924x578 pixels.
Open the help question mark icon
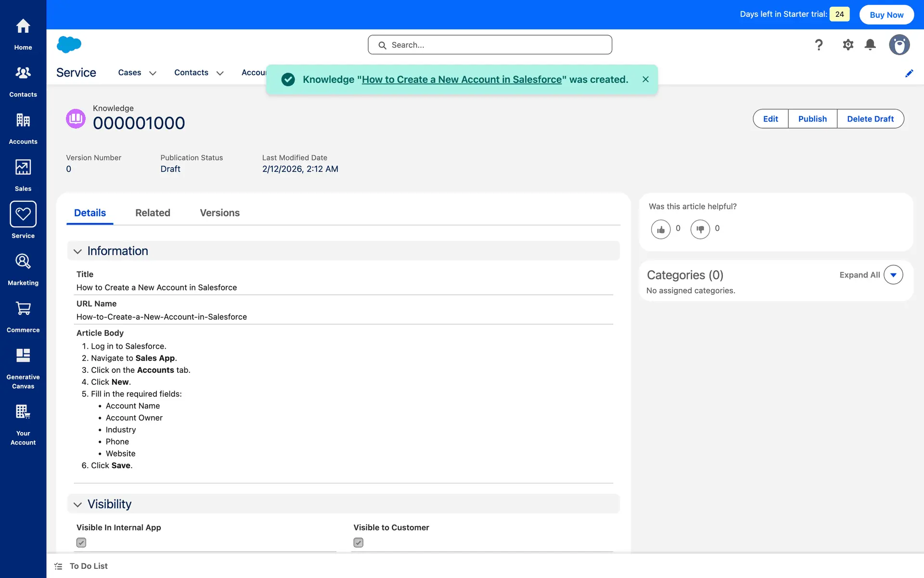(x=819, y=45)
